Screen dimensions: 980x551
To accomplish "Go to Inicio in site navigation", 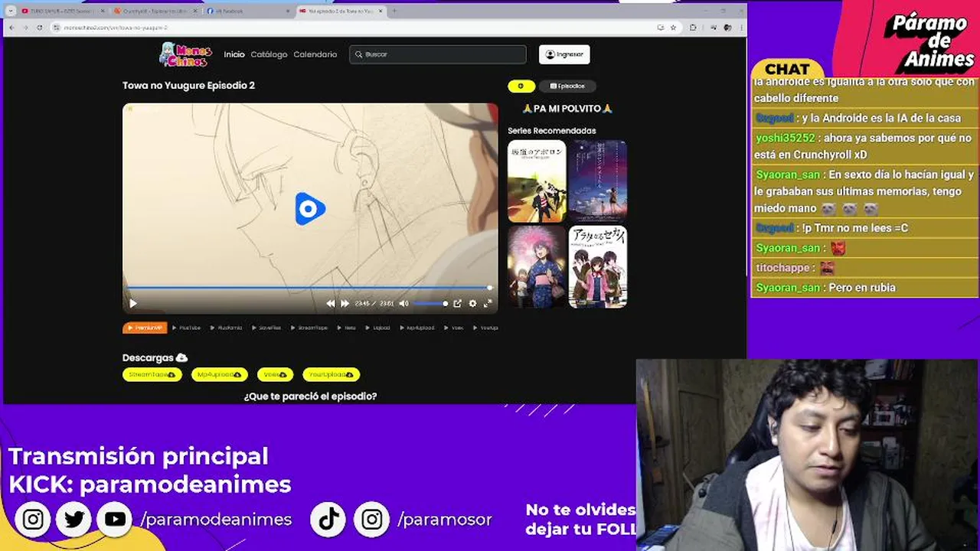I will coord(234,54).
